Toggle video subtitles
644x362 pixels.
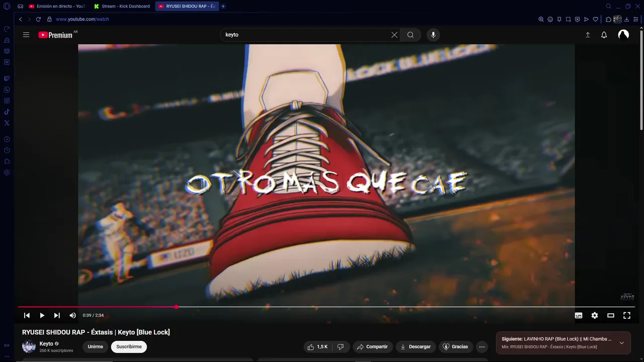579,315
